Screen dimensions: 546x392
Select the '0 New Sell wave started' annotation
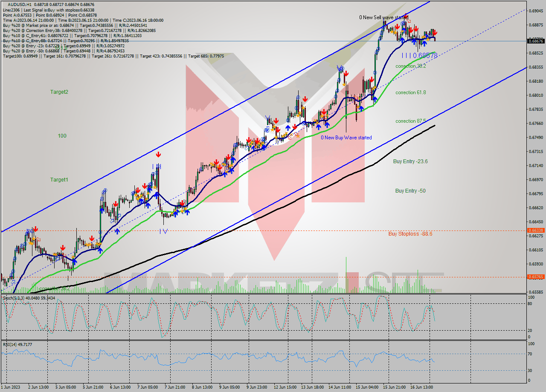[383, 17]
